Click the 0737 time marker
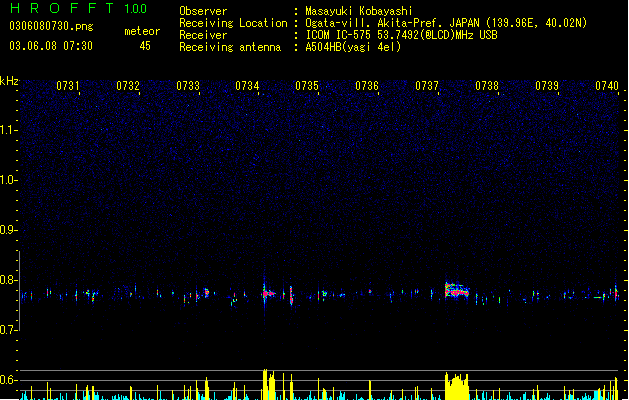Viewport: 629px width, 400px height. click(x=427, y=86)
